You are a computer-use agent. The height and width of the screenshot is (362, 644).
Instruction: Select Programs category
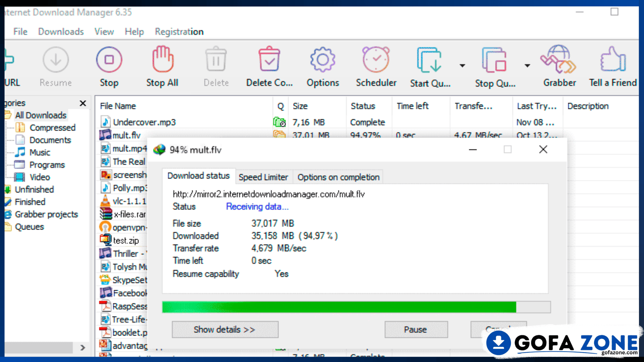tap(47, 165)
